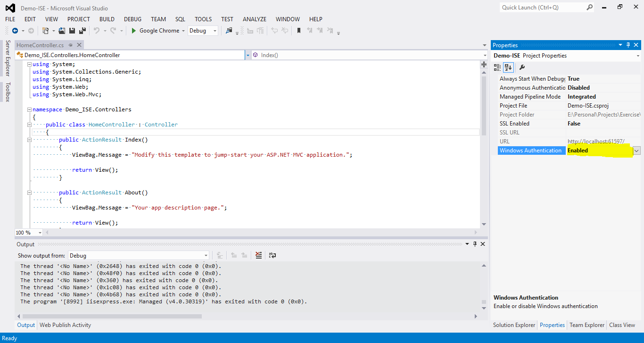This screenshot has height=343, width=644.
Task: Collapse the Index() method outline
Action: coord(29,140)
